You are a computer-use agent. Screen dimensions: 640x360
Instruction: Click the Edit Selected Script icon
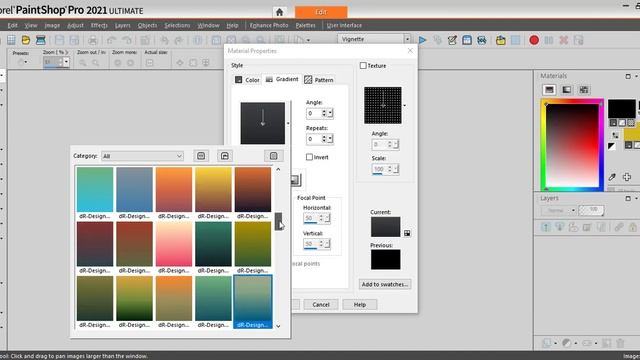pyautogui.click(x=452, y=40)
